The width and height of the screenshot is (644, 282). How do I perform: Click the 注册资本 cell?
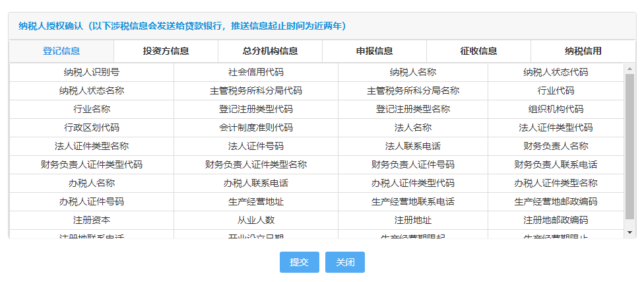[x=92, y=221]
